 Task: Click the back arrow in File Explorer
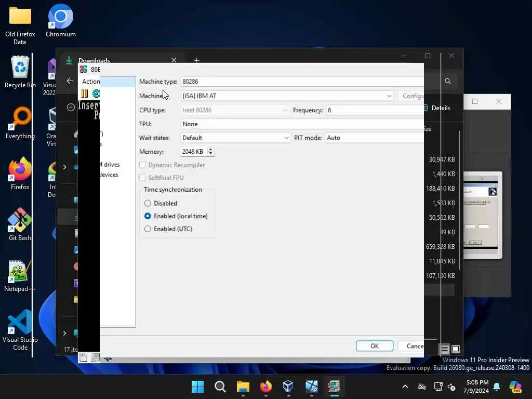(x=70, y=81)
